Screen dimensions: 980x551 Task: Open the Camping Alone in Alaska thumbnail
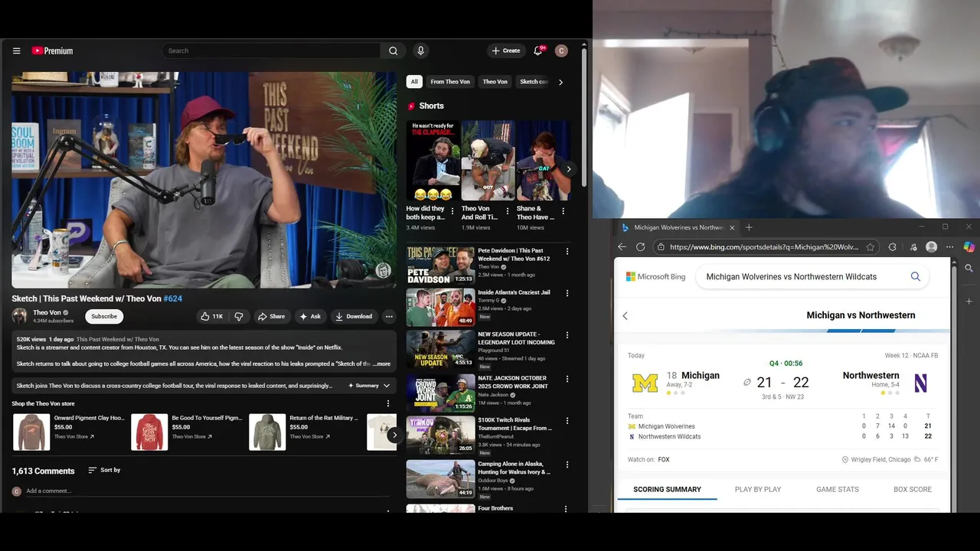tap(440, 478)
